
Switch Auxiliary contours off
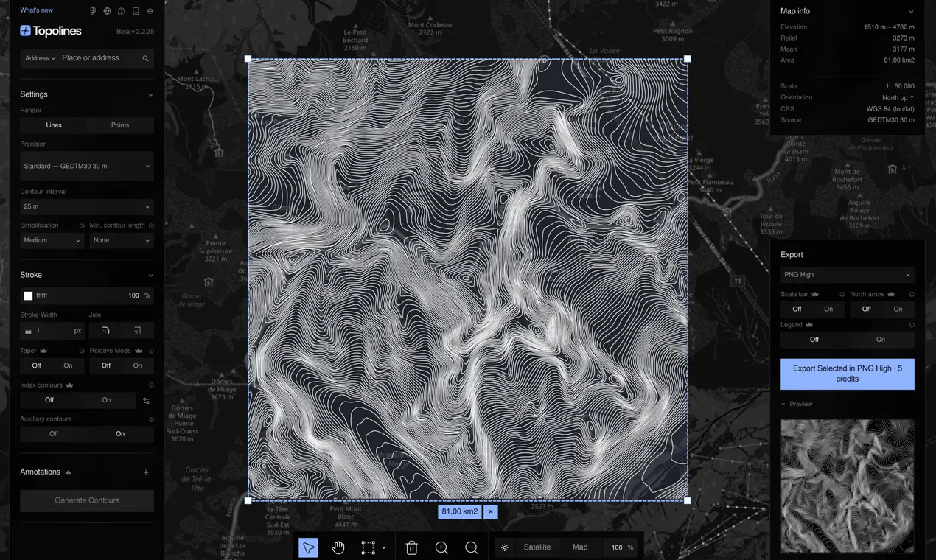[x=54, y=434]
